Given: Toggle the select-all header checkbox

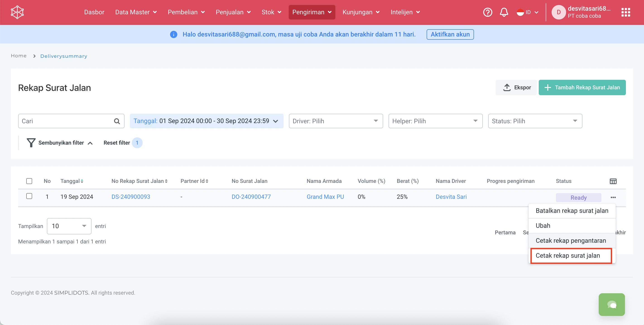Looking at the screenshot, I should pyautogui.click(x=29, y=181).
